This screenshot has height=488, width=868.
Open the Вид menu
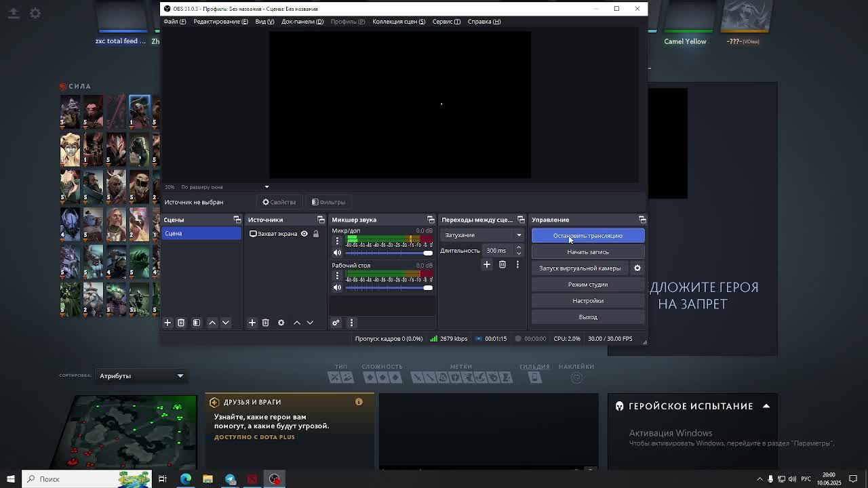[x=264, y=22]
